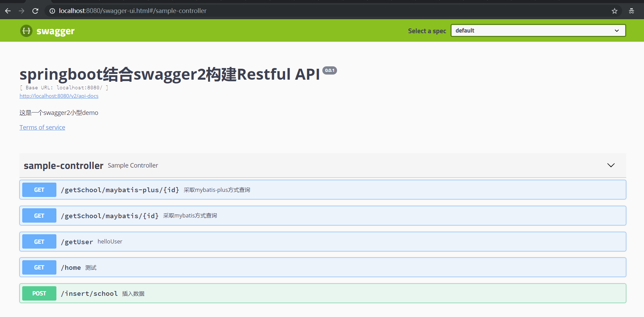644x317 pixels.
Task: Expand GET /getSchool/maybatis-plus/{id} operation
Action: click(323, 190)
